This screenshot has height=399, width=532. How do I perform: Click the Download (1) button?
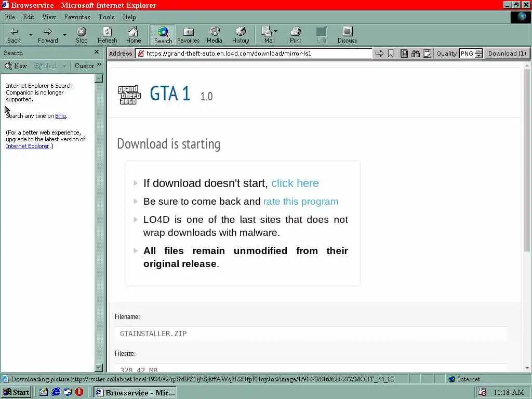pyautogui.click(x=507, y=54)
